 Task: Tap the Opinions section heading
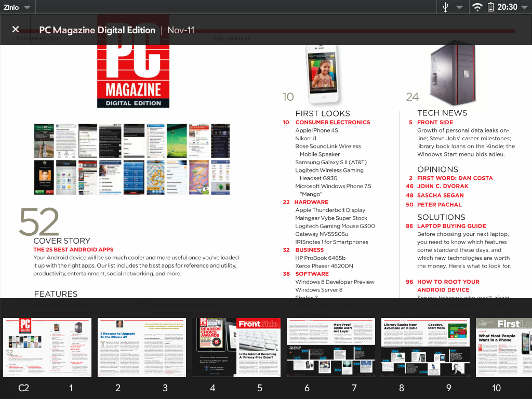pos(437,169)
